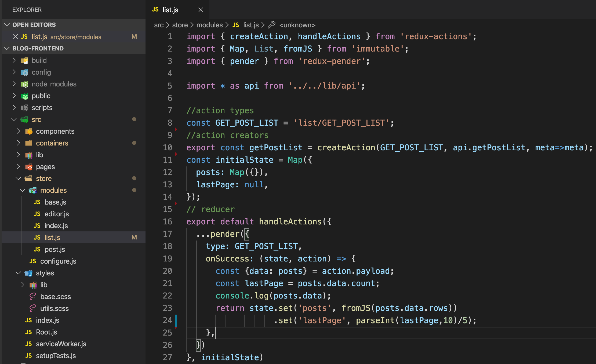
Task: Expand the components folder
Action: 18,131
